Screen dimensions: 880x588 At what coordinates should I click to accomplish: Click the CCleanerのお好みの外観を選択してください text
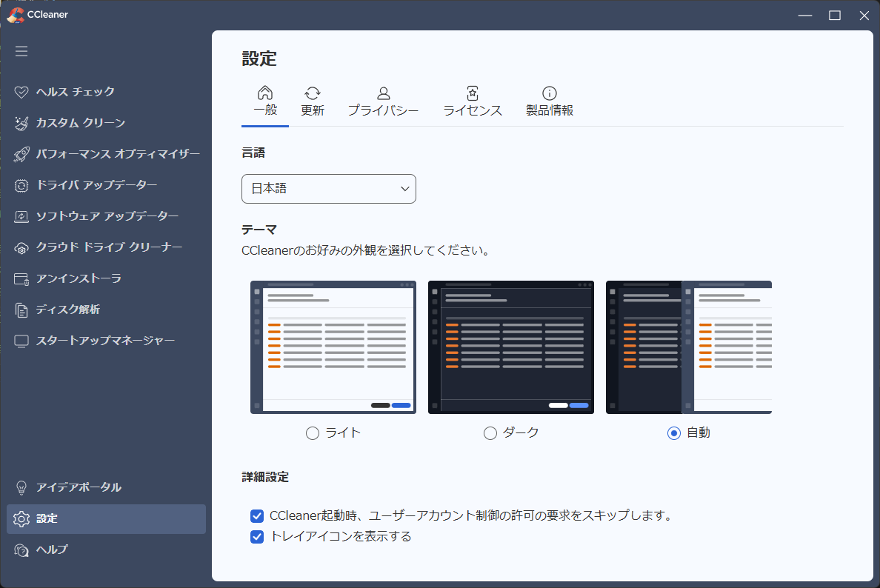[366, 251]
